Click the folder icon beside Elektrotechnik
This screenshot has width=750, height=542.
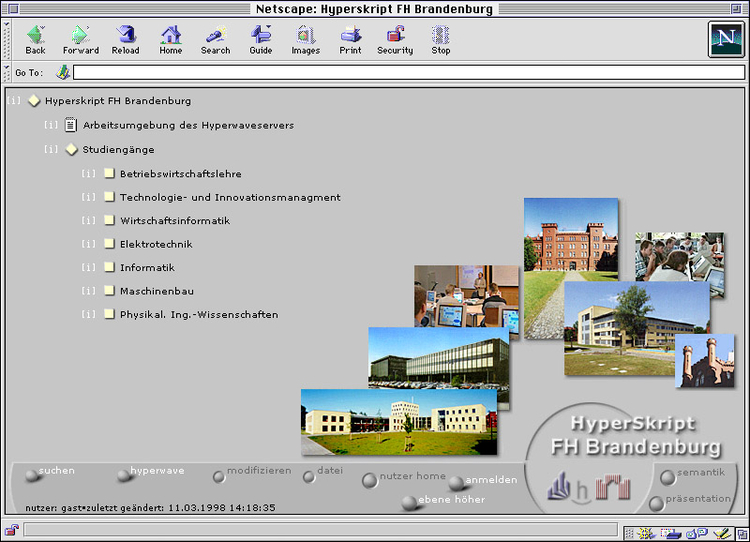(x=110, y=243)
